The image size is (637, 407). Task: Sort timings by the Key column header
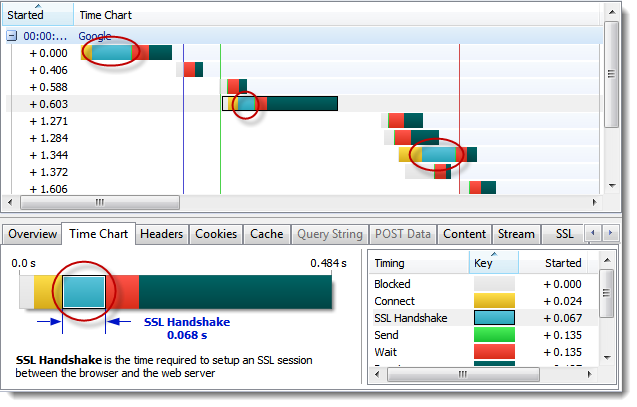[x=494, y=263]
